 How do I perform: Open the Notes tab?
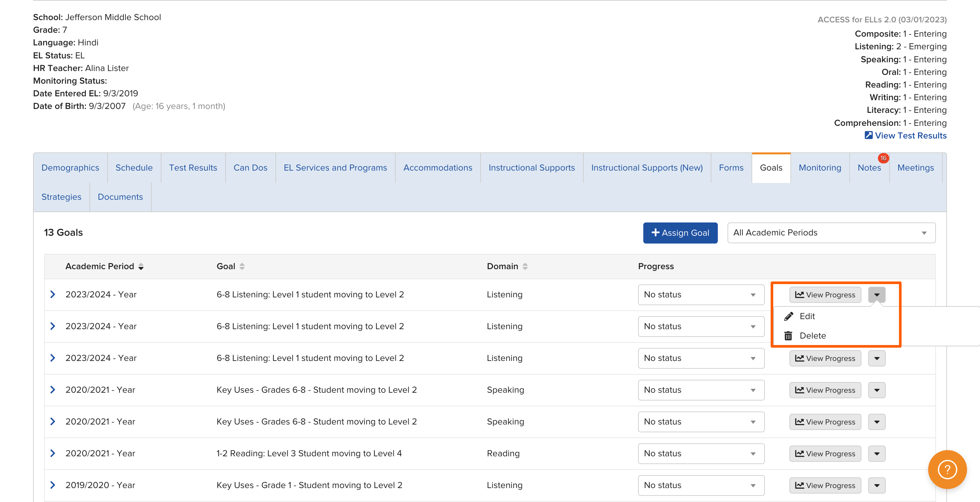coord(869,168)
